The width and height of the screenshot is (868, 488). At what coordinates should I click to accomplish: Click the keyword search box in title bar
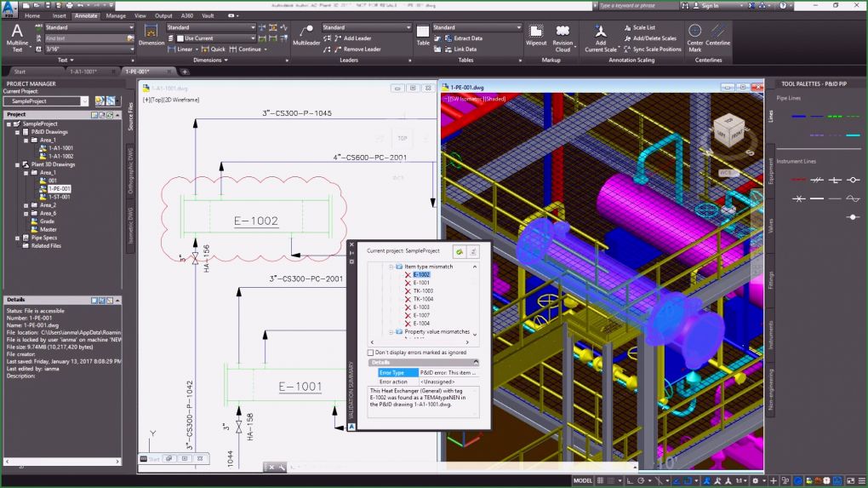point(637,6)
